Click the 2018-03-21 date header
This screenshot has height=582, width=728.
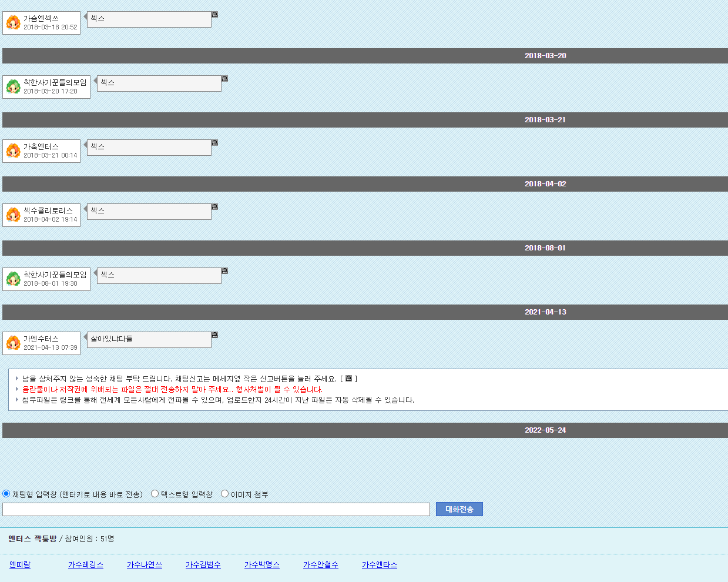pyautogui.click(x=365, y=120)
